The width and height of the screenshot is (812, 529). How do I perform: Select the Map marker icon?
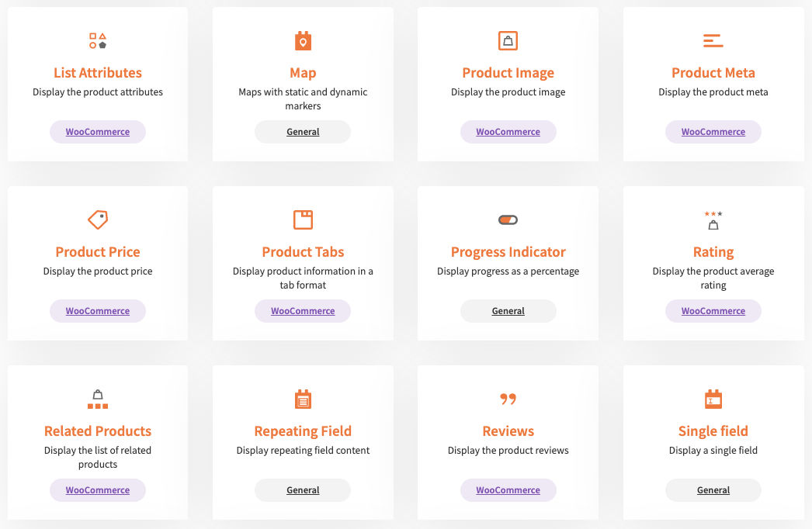tap(303, 40)
